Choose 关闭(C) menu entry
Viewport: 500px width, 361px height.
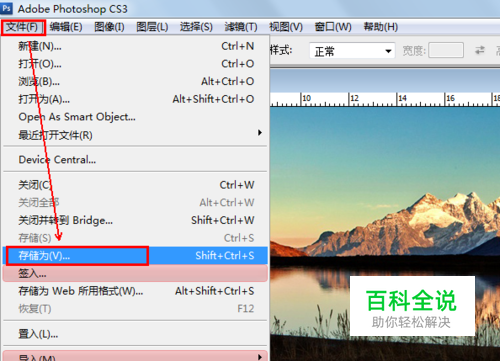pyautogui.click(x=135, y=185)
